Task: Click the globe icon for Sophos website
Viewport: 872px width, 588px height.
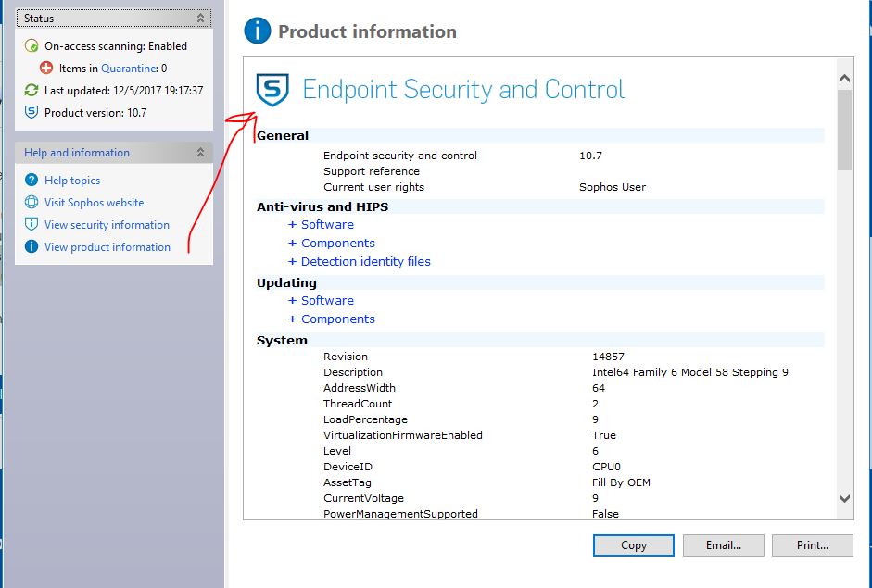Action: pyautogui.click(x=32, y=202)
